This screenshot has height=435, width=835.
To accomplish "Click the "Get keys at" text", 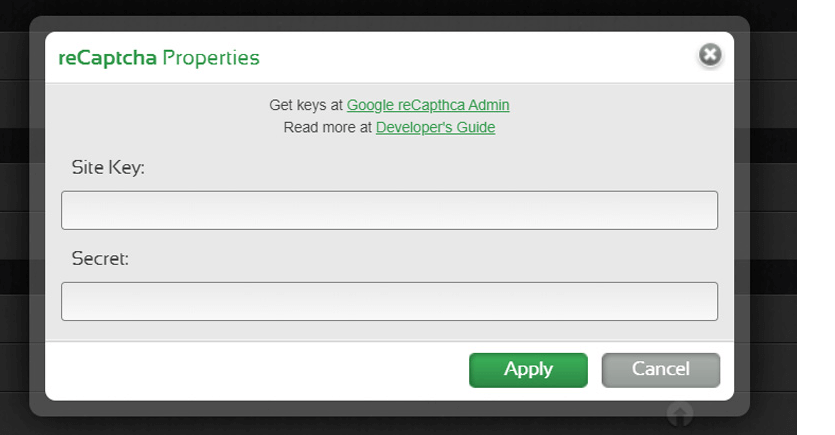I will [306, 105].
